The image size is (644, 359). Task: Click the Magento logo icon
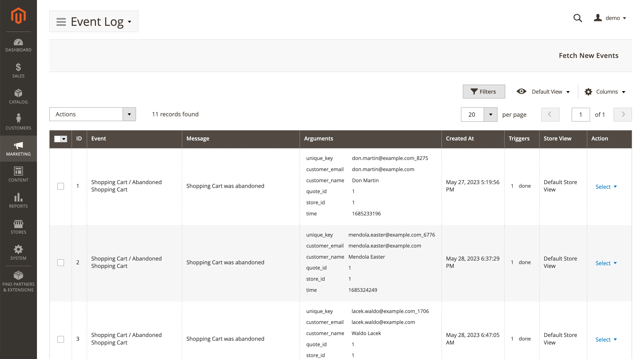[18, 16]
